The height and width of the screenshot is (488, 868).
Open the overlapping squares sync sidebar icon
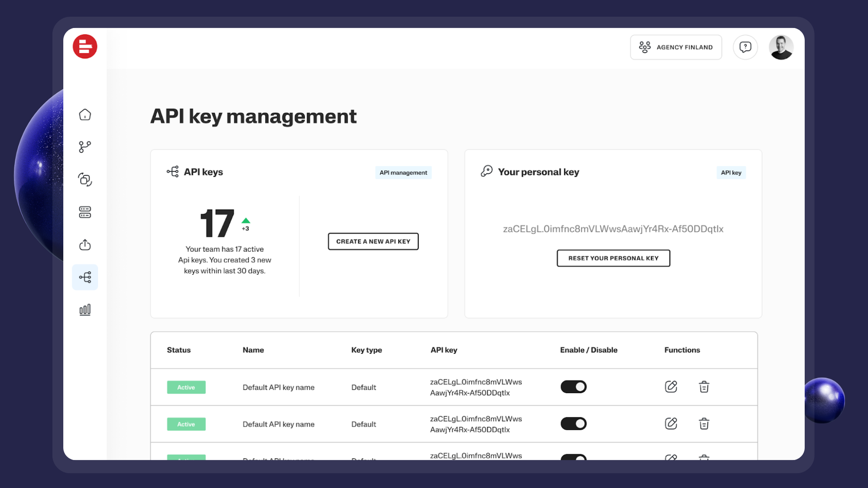pos(85,179)
